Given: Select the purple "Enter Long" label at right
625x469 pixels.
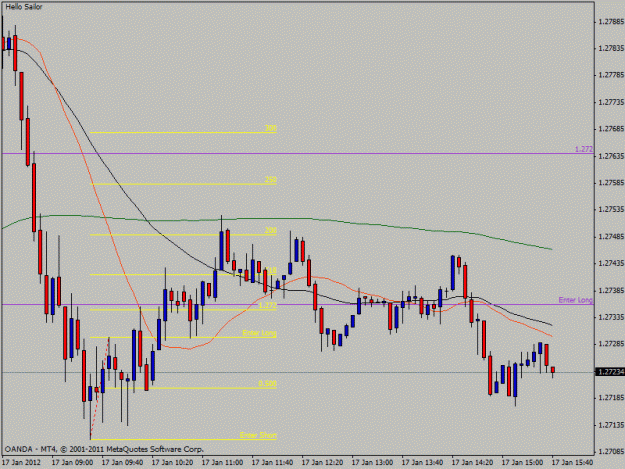Looking at the screenshot, I should (x=576, y=300).
